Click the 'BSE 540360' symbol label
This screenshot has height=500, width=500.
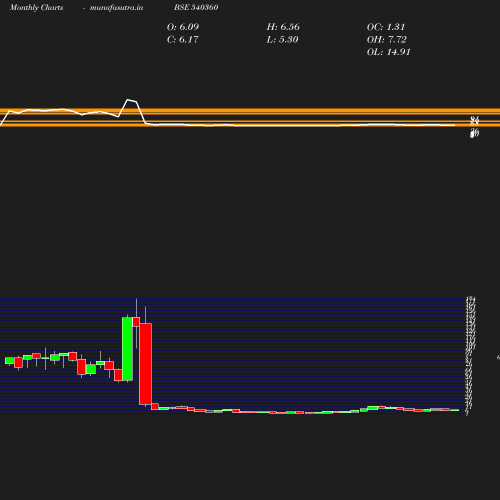[x=196, y=7]
